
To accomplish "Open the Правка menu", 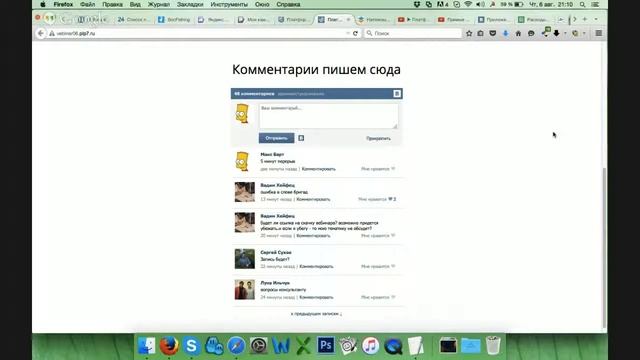I will point(112,4).
